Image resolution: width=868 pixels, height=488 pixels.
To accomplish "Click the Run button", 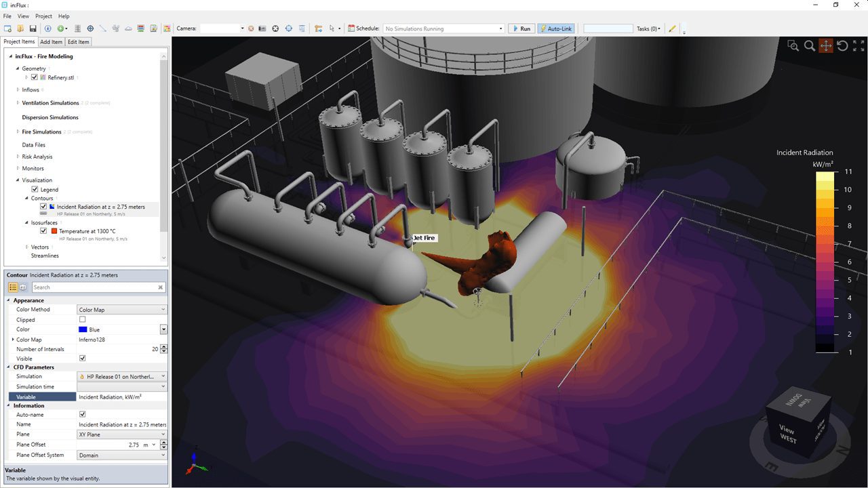I will pos(521,28).
